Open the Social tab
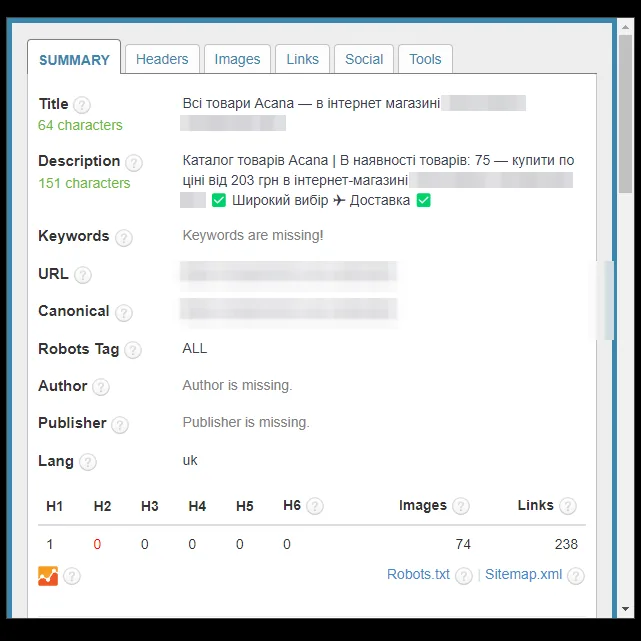The image size is (641, 641). 364,59
